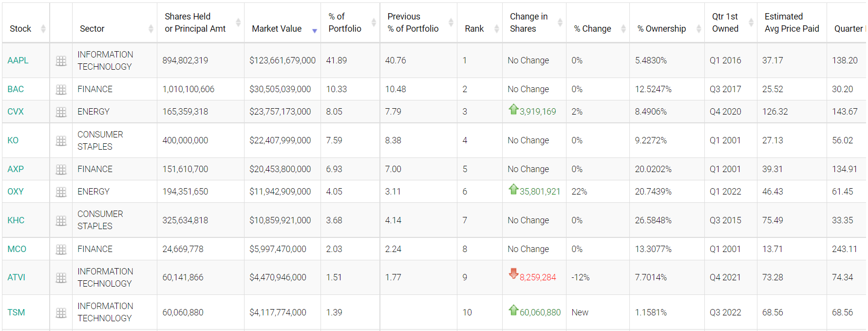Select 22% change in OXY row
Viewport: 868px width, 331px height.
point(579,192)
